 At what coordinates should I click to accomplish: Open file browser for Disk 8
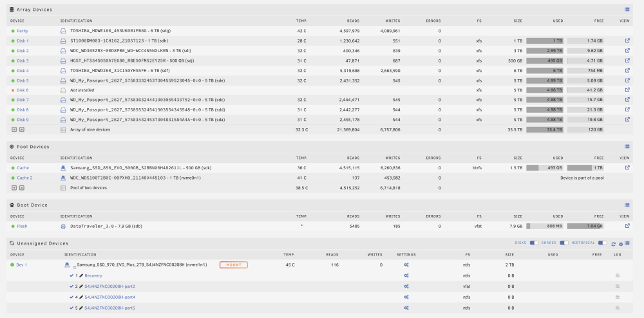point(627,109)
